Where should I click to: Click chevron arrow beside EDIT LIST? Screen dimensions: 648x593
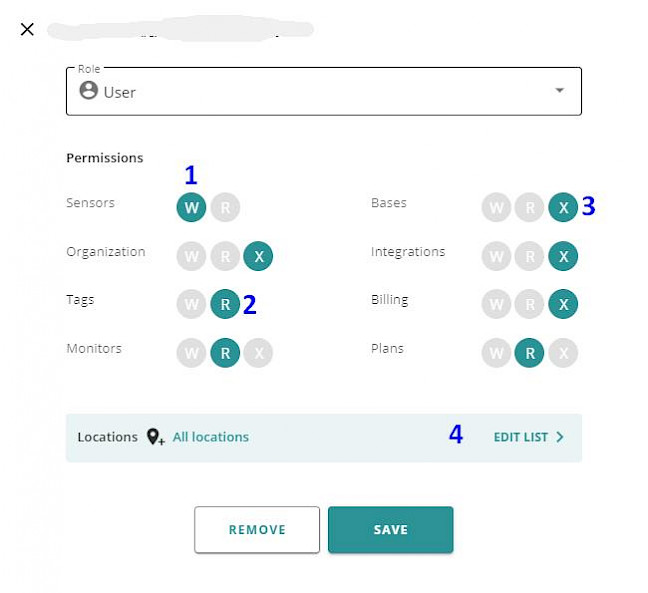pyautogui.click(x=560, y=437)
